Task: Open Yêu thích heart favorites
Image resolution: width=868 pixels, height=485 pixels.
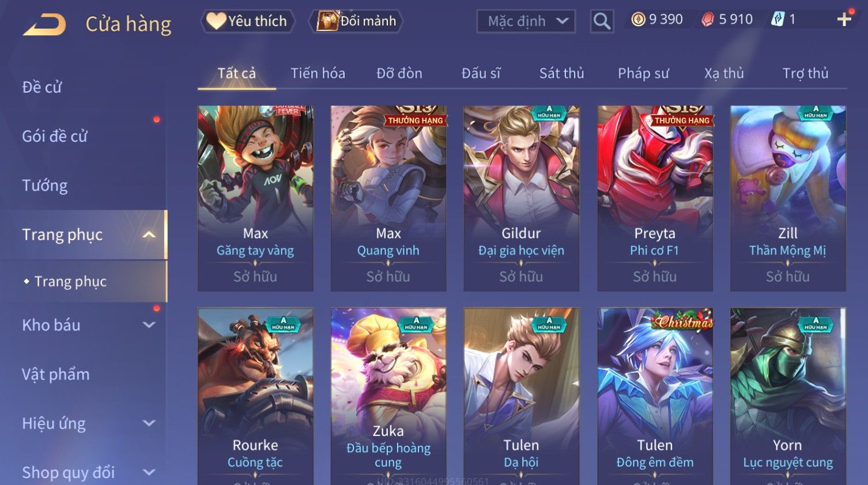Action: (248, 21)
